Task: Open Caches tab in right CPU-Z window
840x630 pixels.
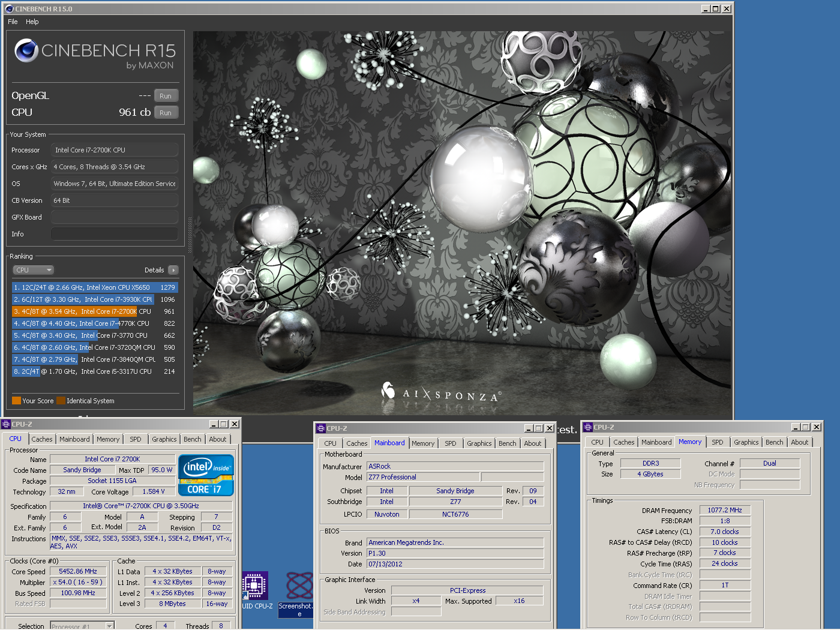Action: (624, 442)
